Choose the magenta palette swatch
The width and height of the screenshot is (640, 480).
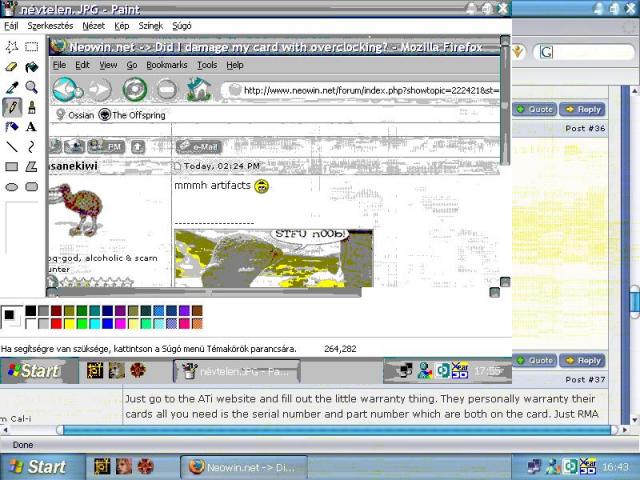tap(120, 324)
